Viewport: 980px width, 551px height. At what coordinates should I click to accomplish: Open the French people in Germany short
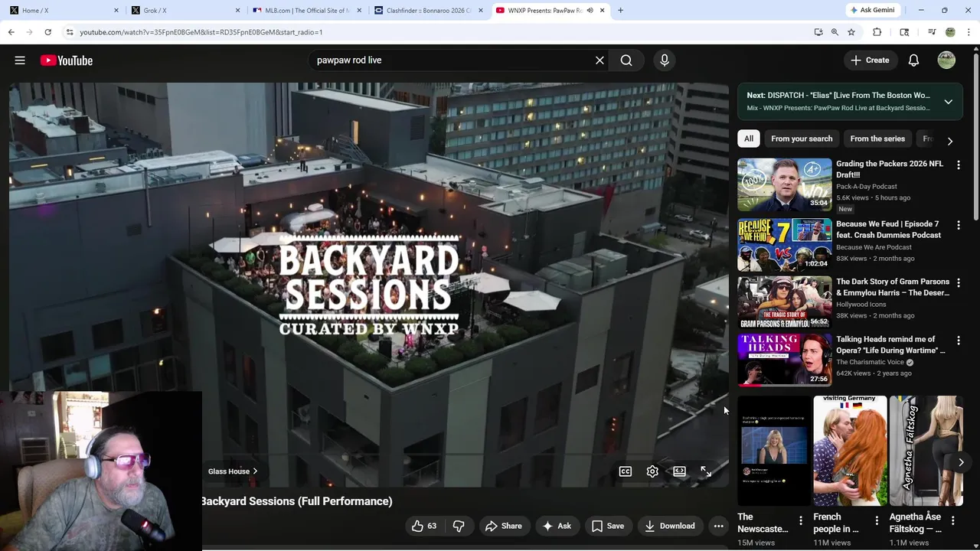(850, 451)
